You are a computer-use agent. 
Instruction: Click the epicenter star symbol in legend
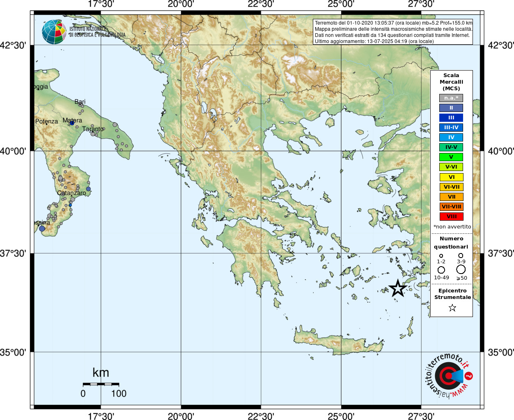pyautogui.click(x=452, y=308)
